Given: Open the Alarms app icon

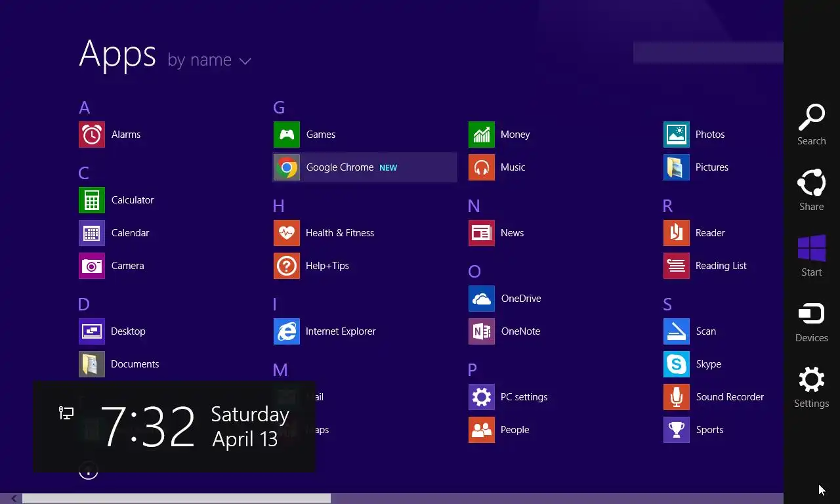Looking at the screenshot, I should [92, 135].
